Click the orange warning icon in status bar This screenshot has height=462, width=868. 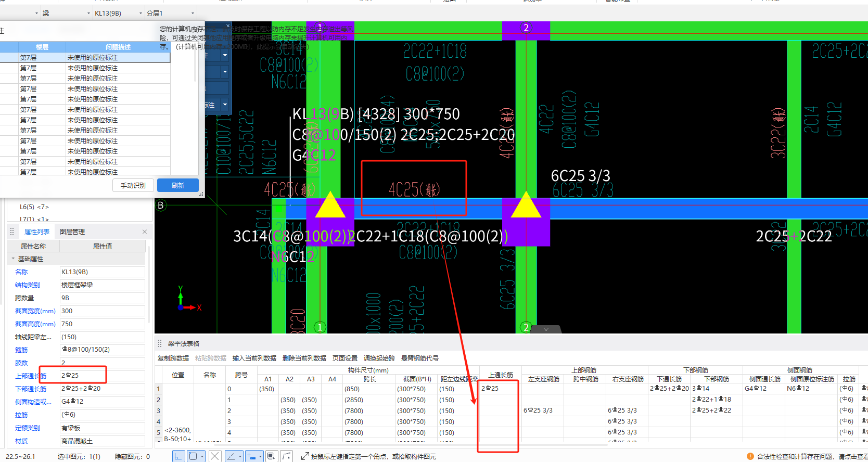pyautogui.click(x=750, y=456)
